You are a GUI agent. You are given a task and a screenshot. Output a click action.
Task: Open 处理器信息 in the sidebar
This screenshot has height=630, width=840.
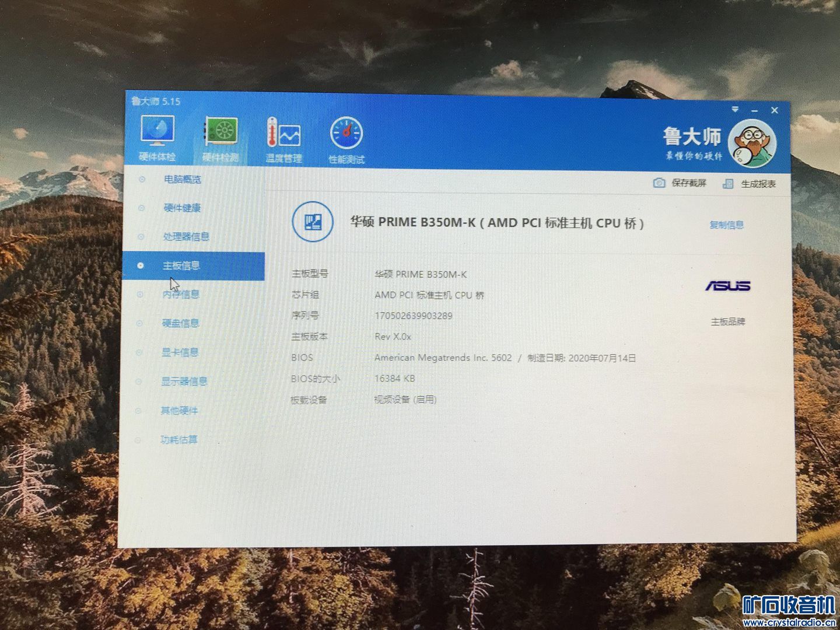(186, 236)
